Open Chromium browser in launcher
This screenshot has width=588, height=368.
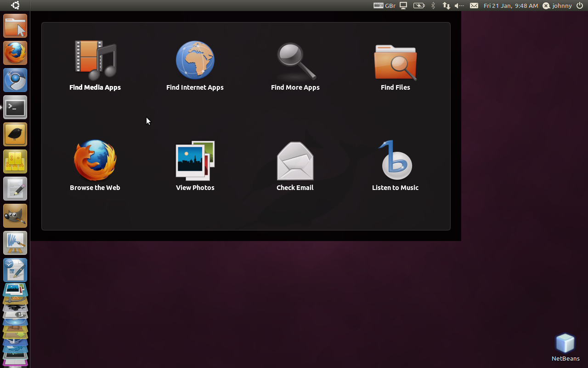click(x=15, y=80)
